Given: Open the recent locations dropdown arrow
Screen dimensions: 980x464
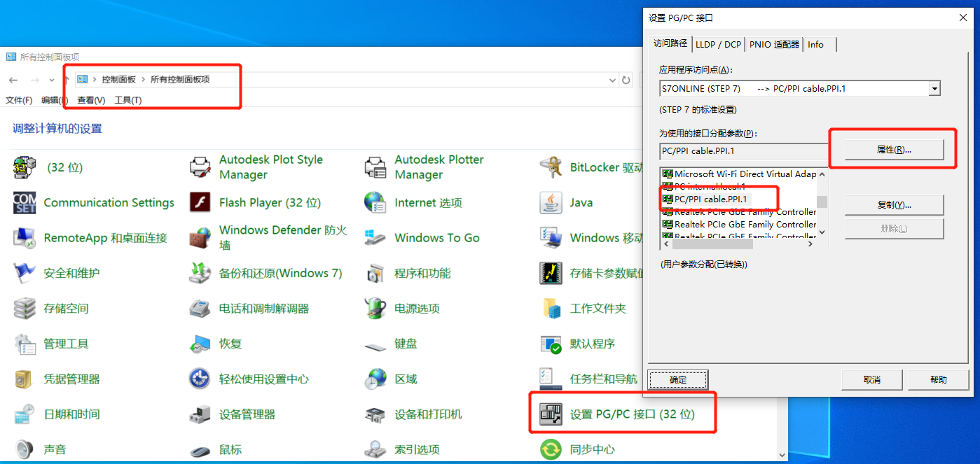Looking at the screenshot, I should click(x=52, y=80).
